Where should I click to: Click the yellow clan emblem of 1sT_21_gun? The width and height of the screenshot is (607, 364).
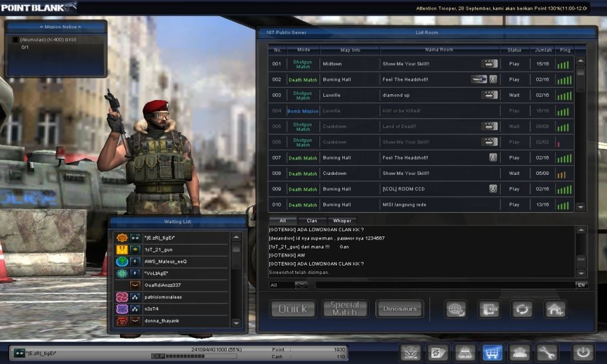click(x=122, y=250)
